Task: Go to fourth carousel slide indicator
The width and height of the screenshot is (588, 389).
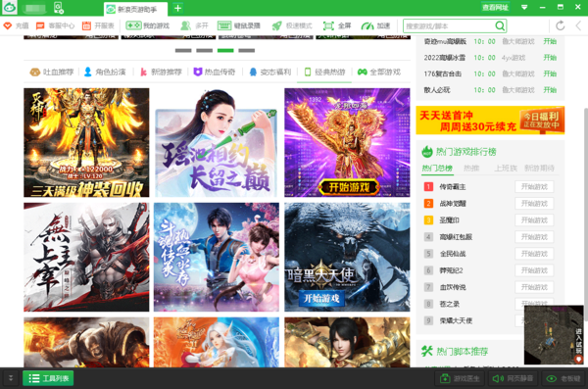Action: [246, 50]
